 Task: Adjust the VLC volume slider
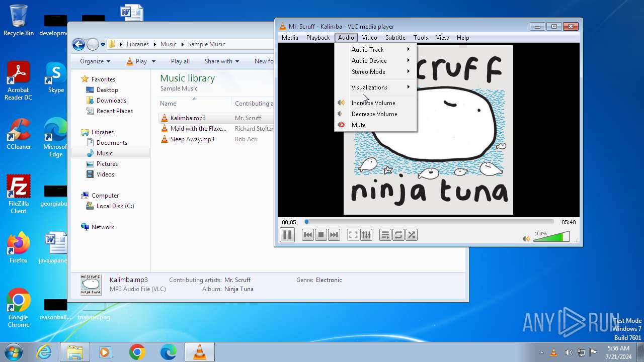click(551, 237)
